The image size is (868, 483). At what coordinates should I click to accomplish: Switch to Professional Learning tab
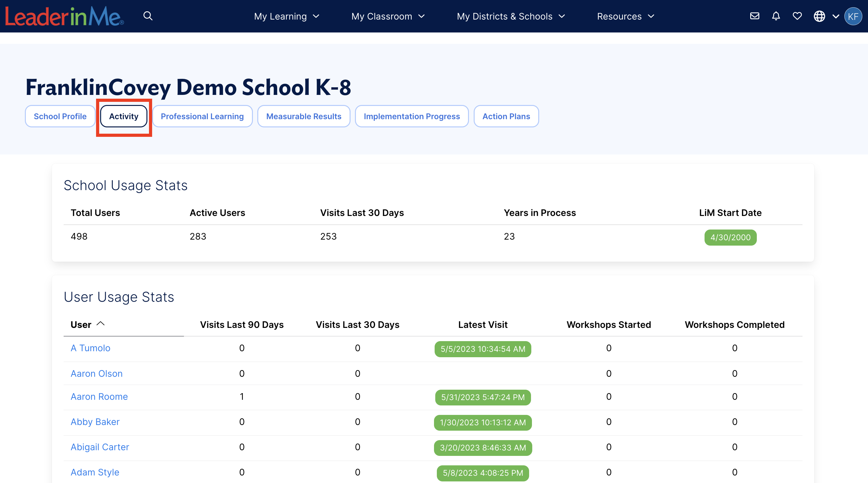coord(202,116)
